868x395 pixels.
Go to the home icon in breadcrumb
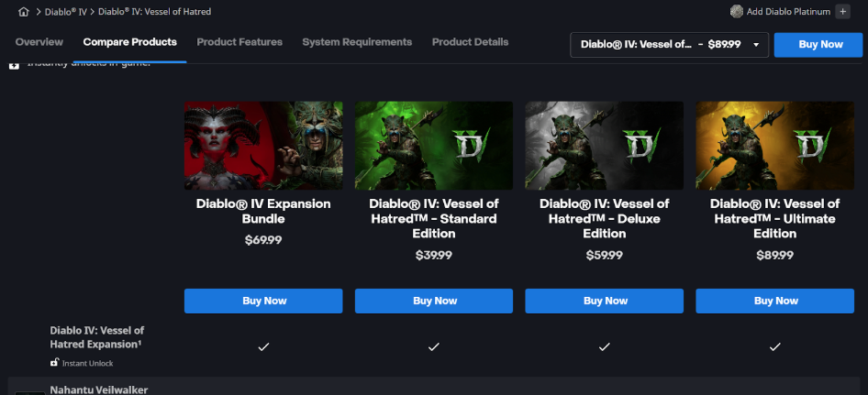tap(23, 12)
